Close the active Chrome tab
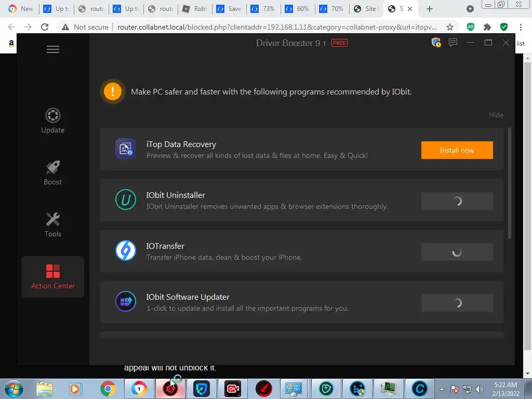The height and width of the screenshot is (399, 532). (410, 9)
